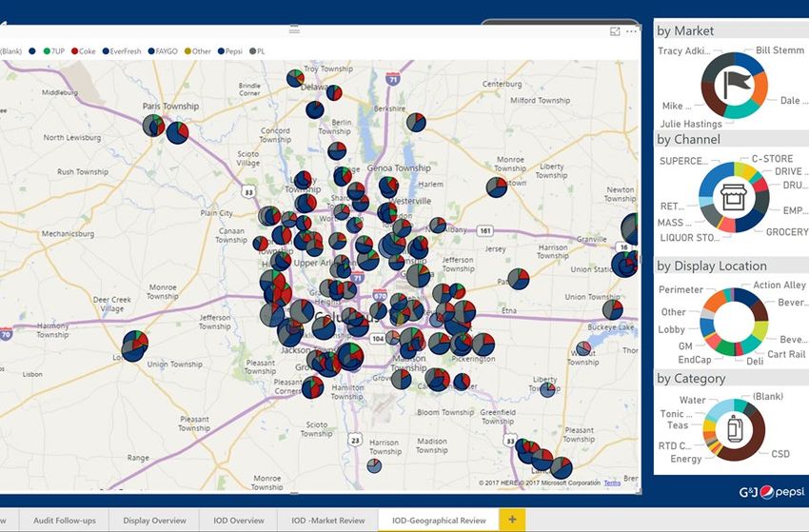Click the Bill Stemm market label

[779, 50]
